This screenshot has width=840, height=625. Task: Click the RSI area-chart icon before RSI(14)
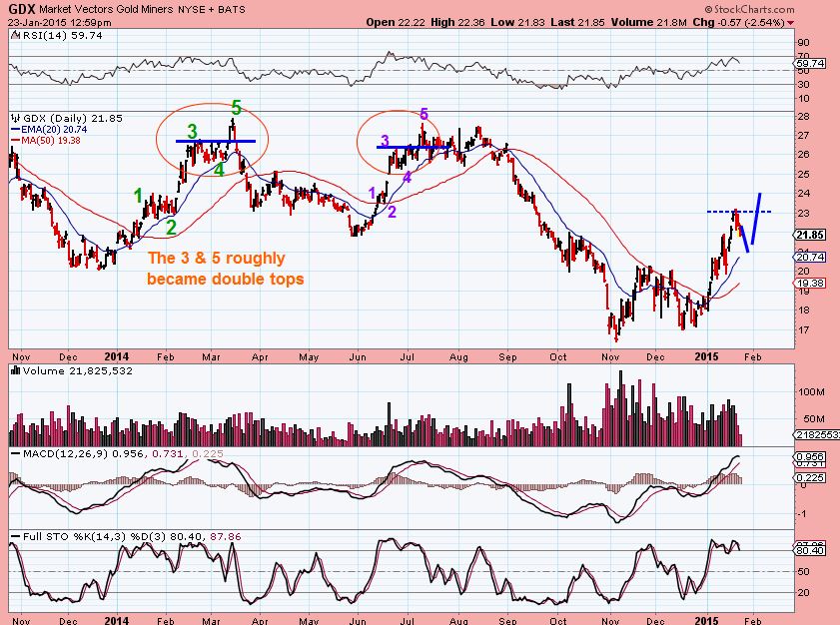tap(14, 36)
